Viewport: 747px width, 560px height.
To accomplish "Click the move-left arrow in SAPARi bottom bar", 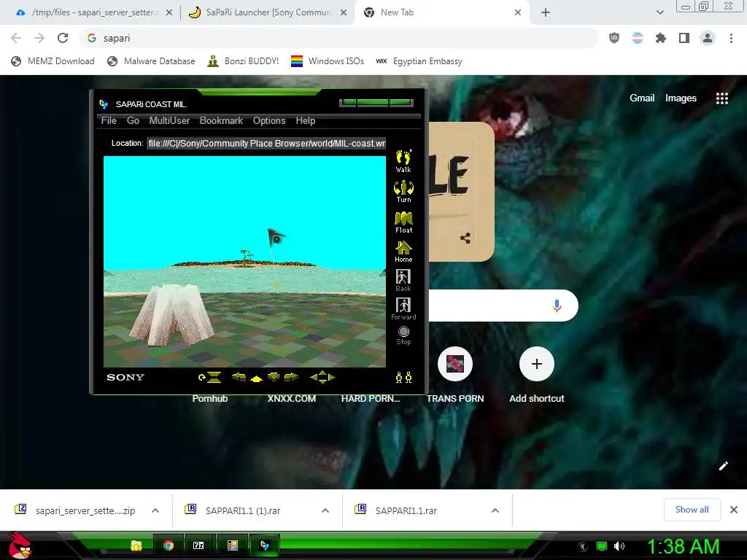I will click(239, 377).
